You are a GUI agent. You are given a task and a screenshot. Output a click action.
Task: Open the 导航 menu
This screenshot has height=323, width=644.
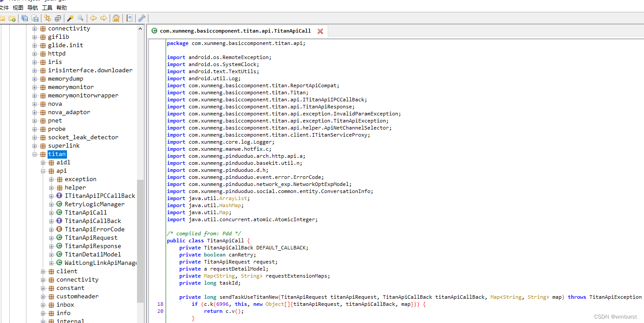click(33, 7)
